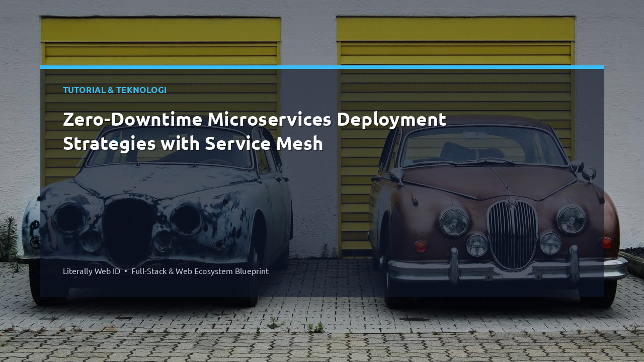Click the "Literally Web ID" site name
644x362 pixels.
tap(92, 271)
